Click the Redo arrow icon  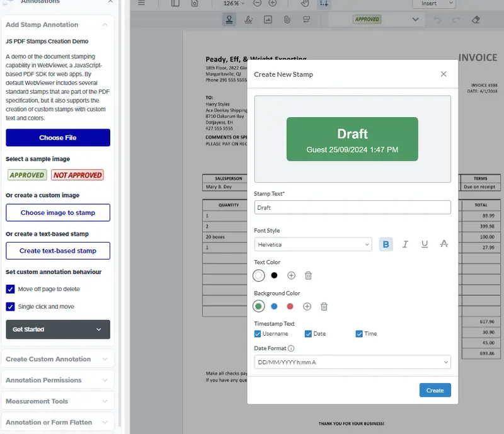point(456,20)
